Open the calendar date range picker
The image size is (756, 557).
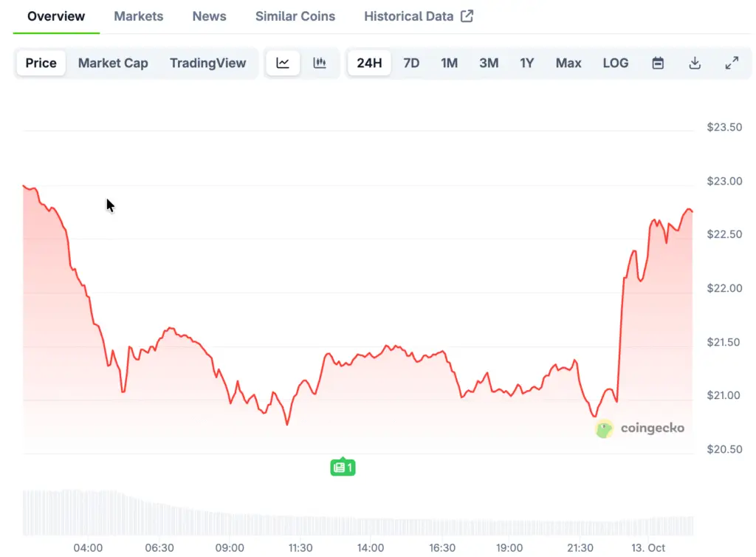point(658,63)
